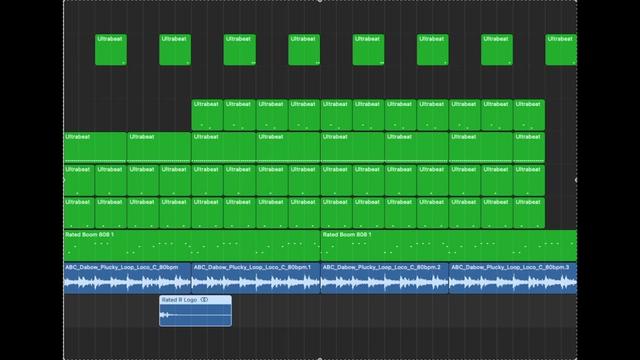Select the ABC_Dabow_Plucky_Loop_Loco_C_80bpm.3 audio region
Screen dimensions: 640x360
coord(513,278)
